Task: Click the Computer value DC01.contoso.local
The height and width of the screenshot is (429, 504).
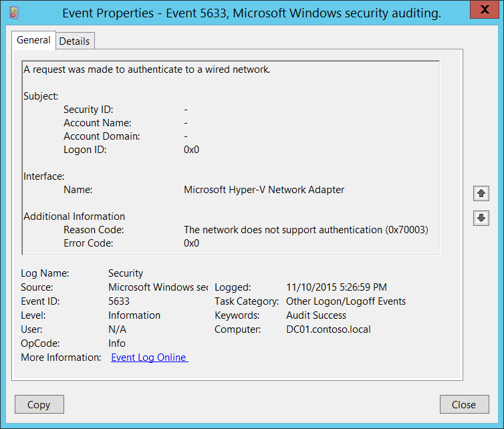Action: (x=328, y=329)
